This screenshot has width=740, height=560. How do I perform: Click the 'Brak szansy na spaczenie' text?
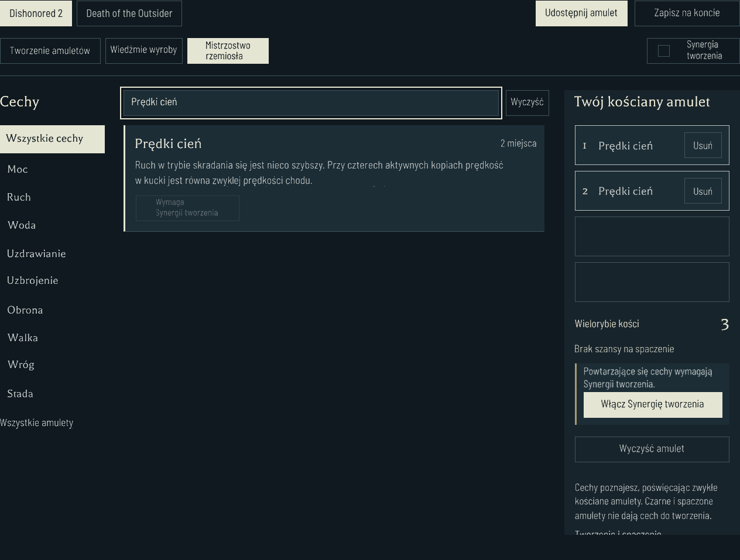[x=624, y=349]
